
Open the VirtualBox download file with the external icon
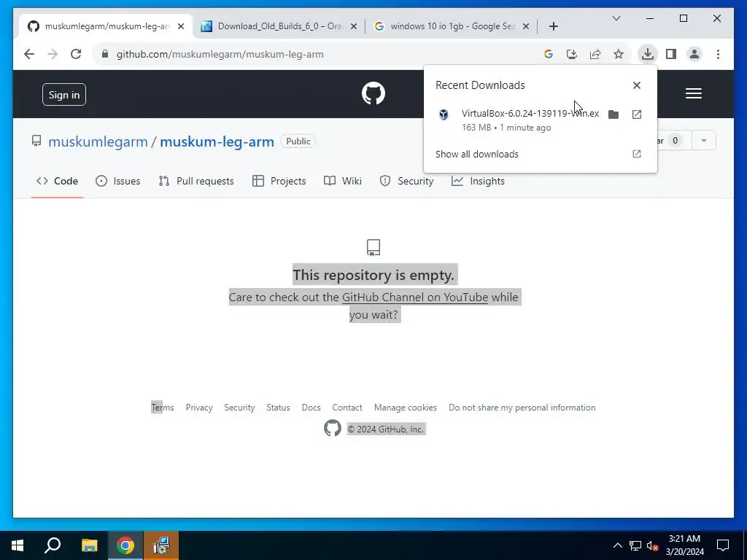[x=636, y=114]
